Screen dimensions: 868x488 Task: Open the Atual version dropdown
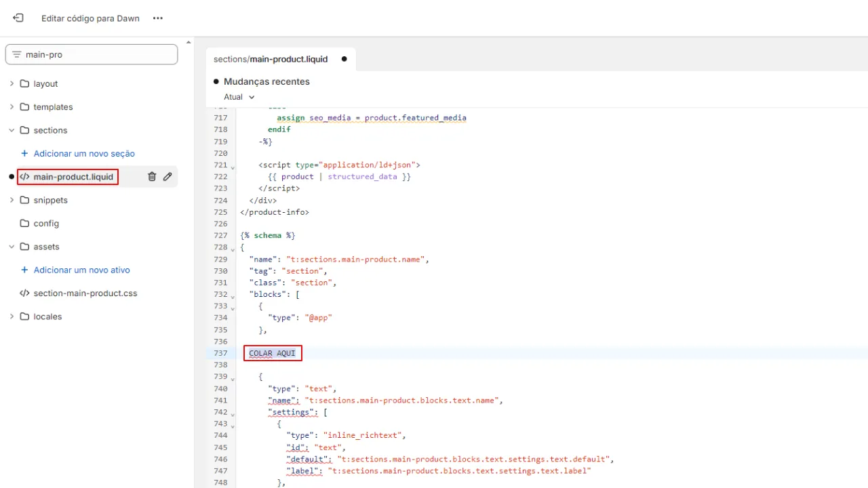239,97
